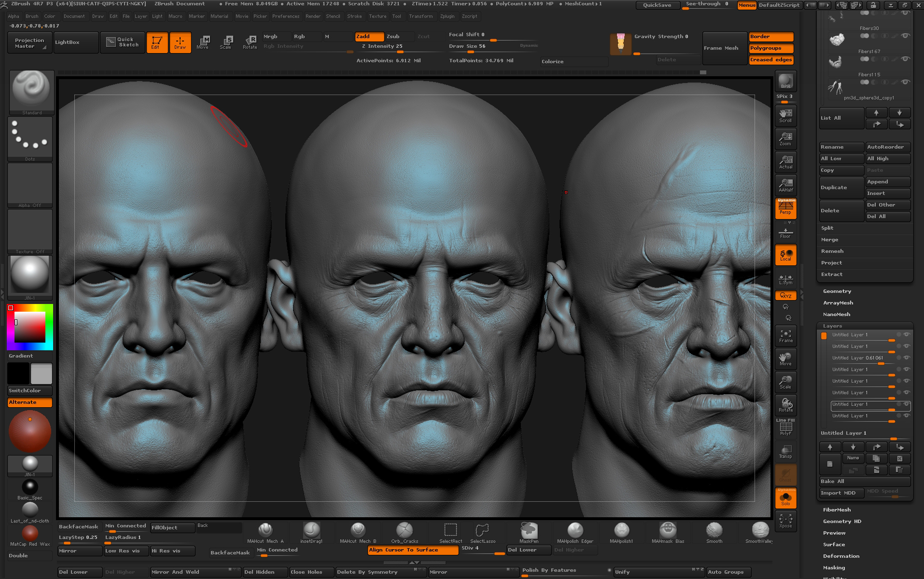Set canvas to Actual size

click(x=785, y=162)
